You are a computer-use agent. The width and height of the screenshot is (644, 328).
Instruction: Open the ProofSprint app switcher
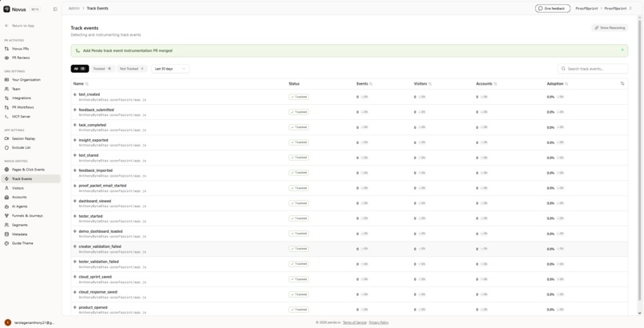(618, 8)
